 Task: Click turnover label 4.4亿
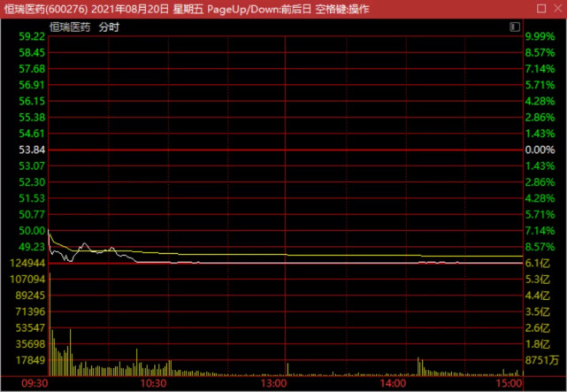[x=538, y=296]
